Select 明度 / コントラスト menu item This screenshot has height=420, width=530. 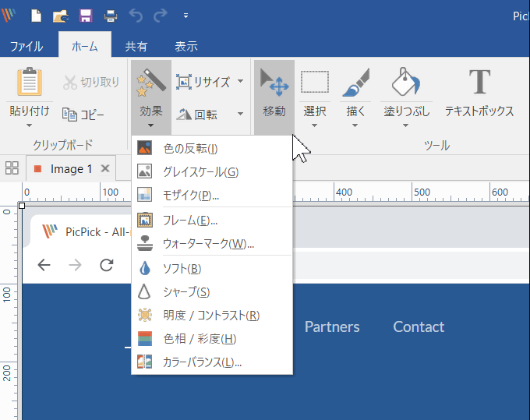click(x=210, y=316)
